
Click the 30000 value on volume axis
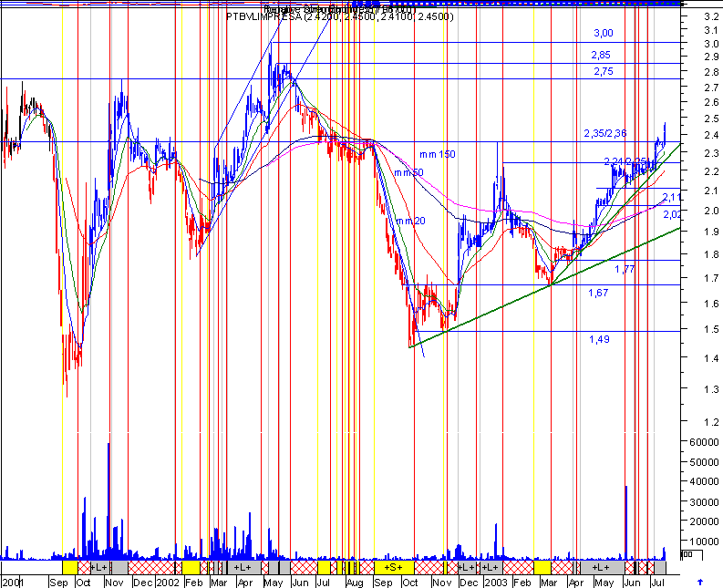tap(704, 502)
